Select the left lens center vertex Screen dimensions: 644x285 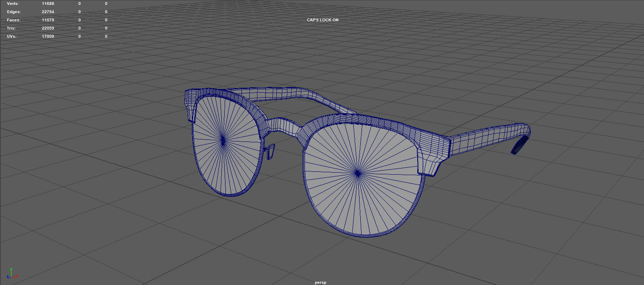point(223,140)
